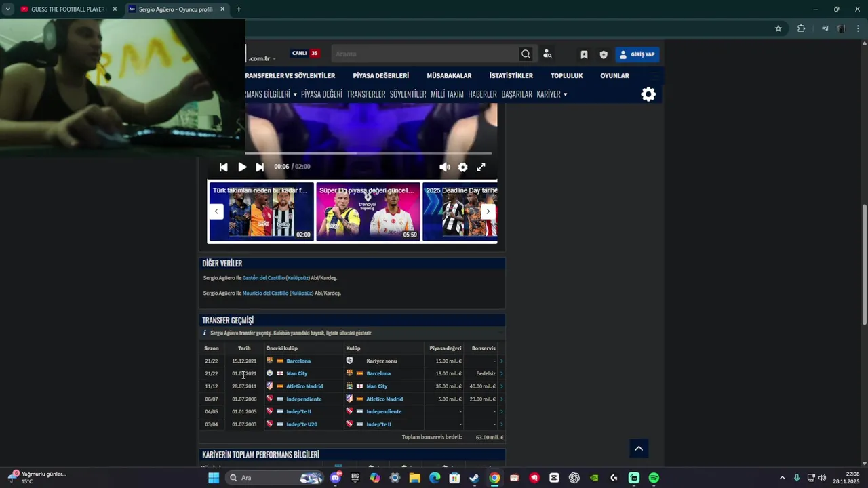The width and height of the screenshot is (868, 488).
Task: Expand the 01.07.2003 transfer row arrow
Action: coord(501,424)
